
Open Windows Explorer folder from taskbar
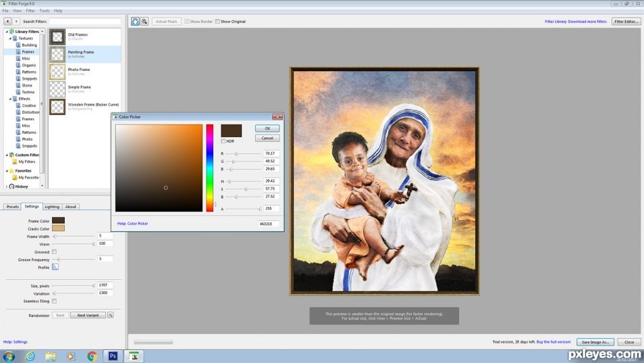click(51, 356)
